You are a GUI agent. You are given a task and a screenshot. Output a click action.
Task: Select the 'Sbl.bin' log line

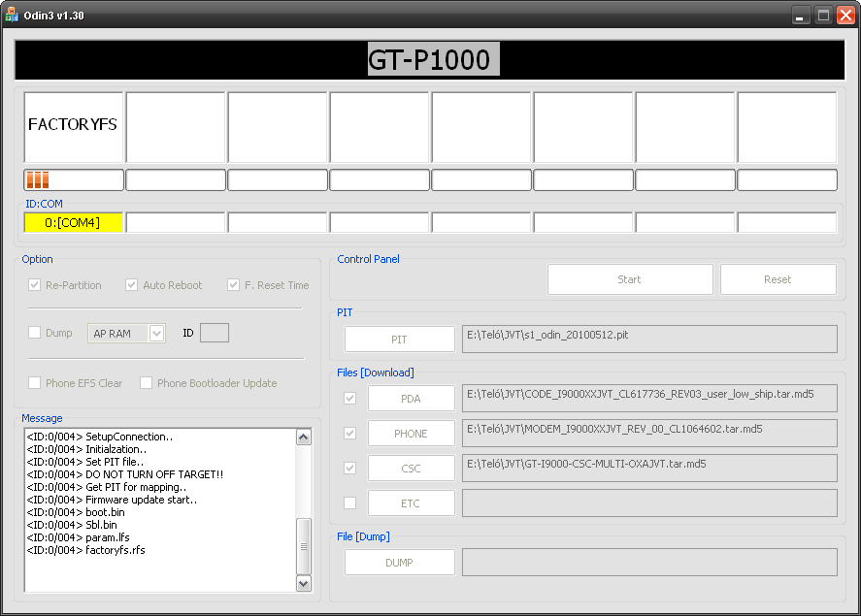click(72, 525)
